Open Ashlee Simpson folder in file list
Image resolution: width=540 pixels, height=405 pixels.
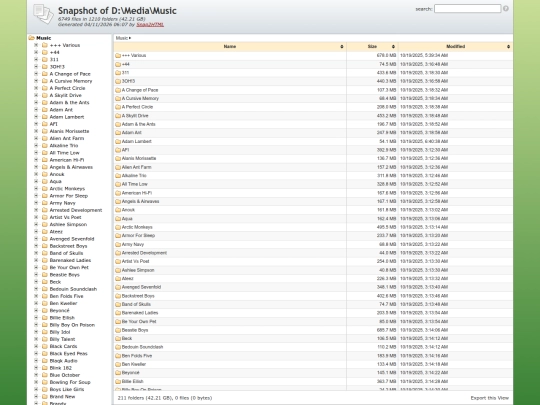coord(138,270)
